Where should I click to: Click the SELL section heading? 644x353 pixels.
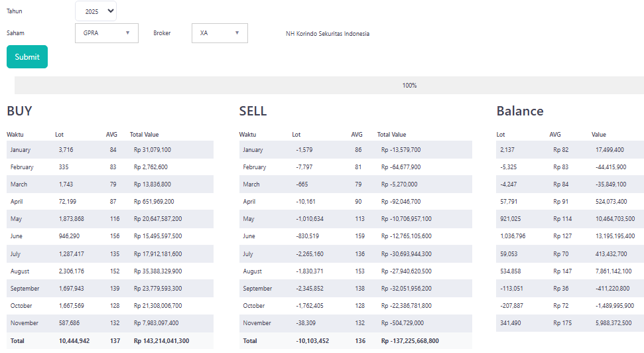coord(253,111)
